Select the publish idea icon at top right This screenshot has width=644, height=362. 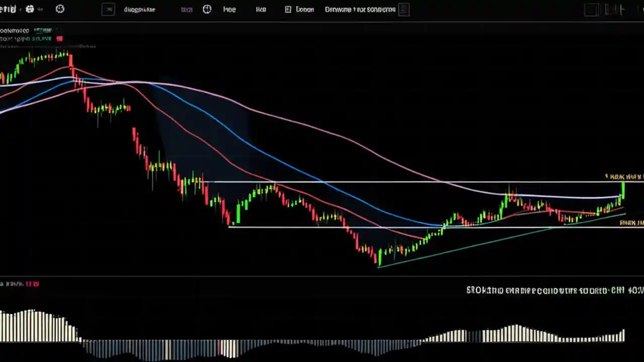pyautogui.click(x=404, y=9)
